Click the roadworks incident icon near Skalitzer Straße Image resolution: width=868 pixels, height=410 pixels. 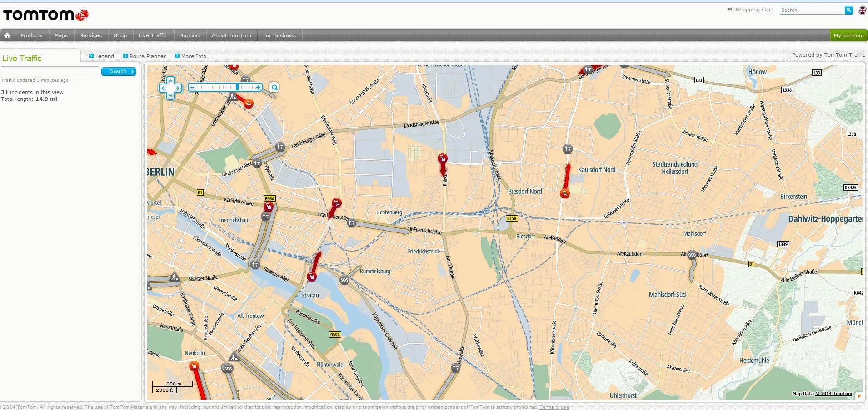point(174,276)
